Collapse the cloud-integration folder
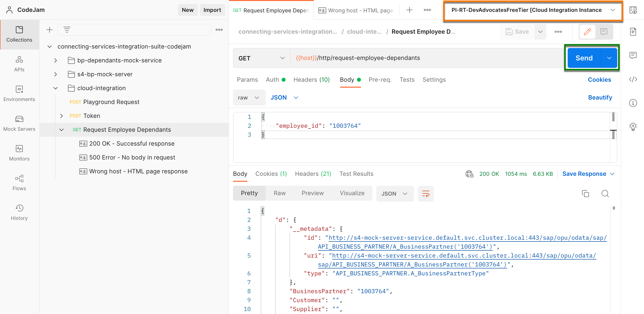Viewport: 644px width, 314px height. [x=56, y=88]
